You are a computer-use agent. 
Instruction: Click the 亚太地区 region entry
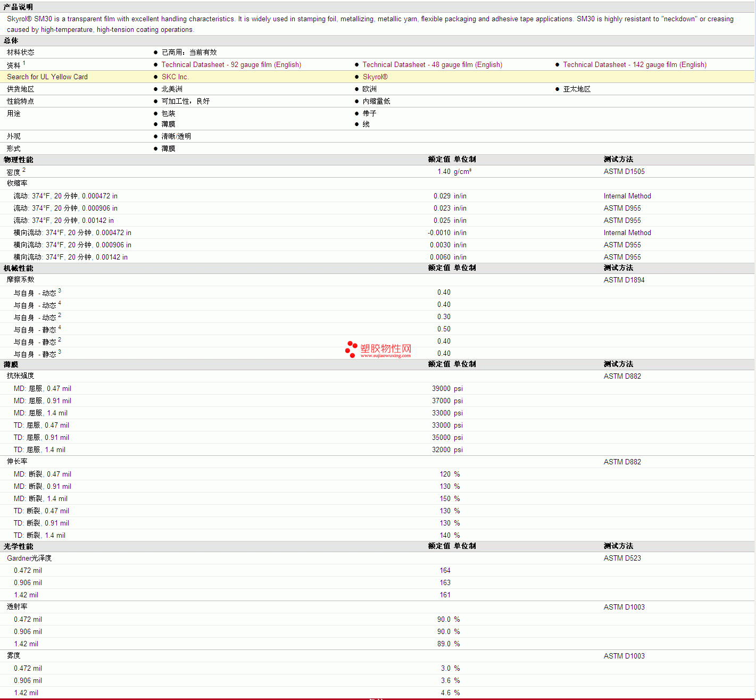point(577,89)
